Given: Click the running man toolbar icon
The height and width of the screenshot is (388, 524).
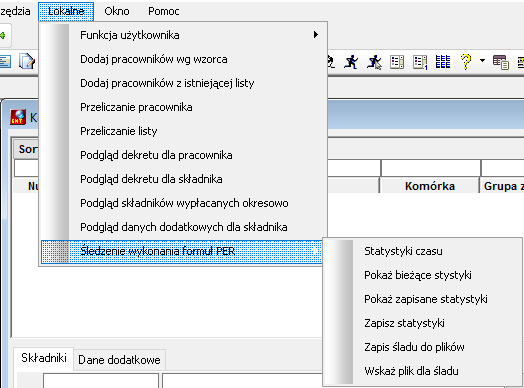Looking at the screenshot, I should [x=351, y=62].
